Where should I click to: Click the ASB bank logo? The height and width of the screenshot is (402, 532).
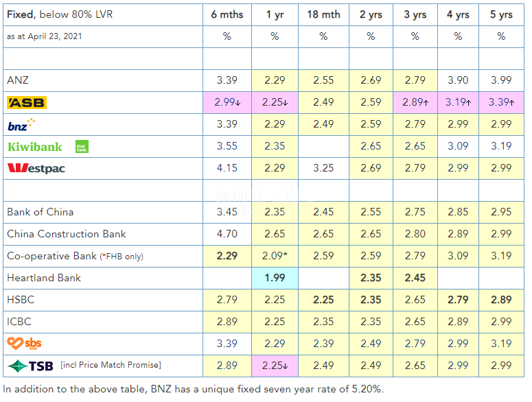point(27,102)
